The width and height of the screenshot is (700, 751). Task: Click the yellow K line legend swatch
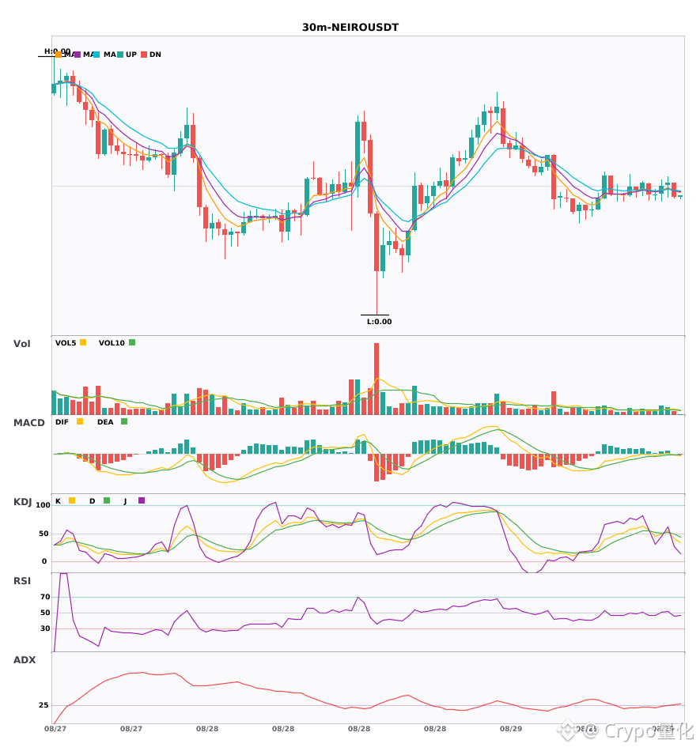(72, 500)
